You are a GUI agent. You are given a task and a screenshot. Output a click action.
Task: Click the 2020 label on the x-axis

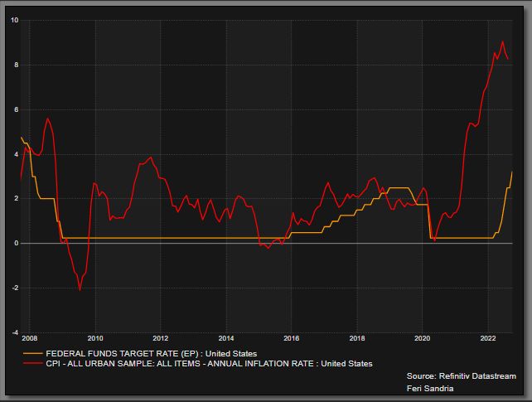(x=423, y=338)
